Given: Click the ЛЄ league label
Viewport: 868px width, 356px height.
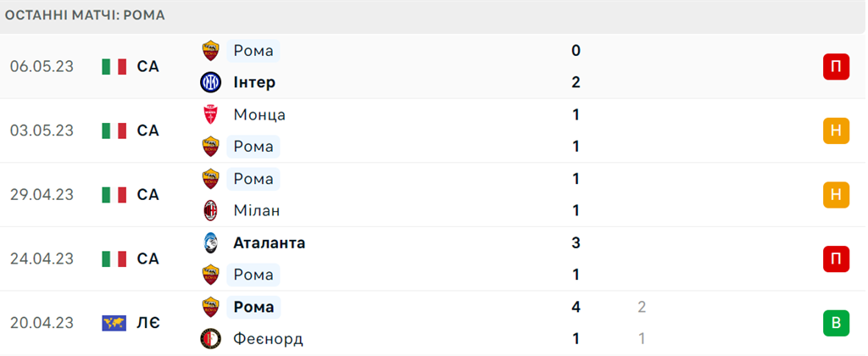Looking at the screenshot, I should click(x=148, y=323).
